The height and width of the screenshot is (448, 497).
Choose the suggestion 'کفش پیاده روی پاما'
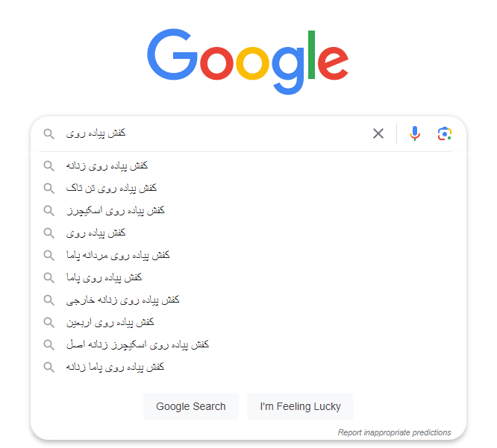coord(104,277)
